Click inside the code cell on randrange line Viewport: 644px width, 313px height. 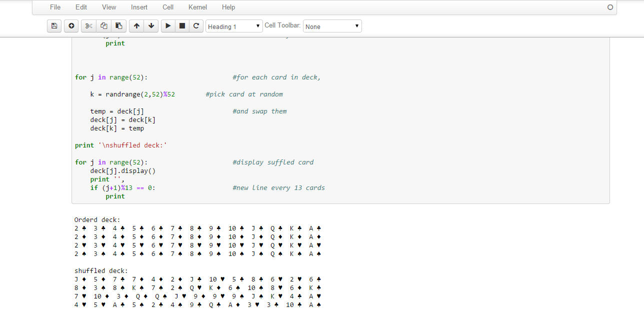132,94
